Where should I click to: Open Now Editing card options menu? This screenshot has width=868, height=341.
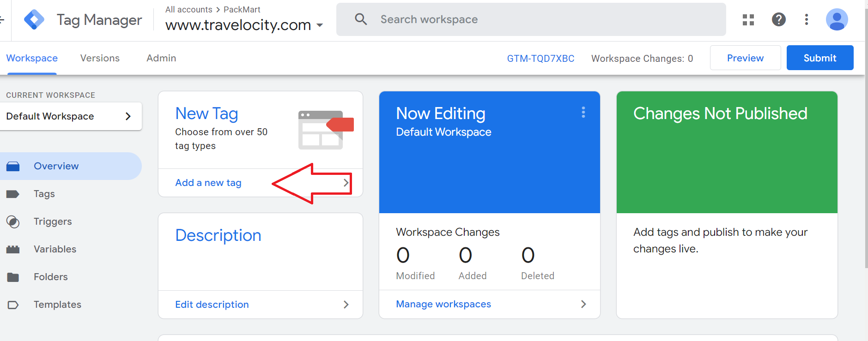[583, 112]
